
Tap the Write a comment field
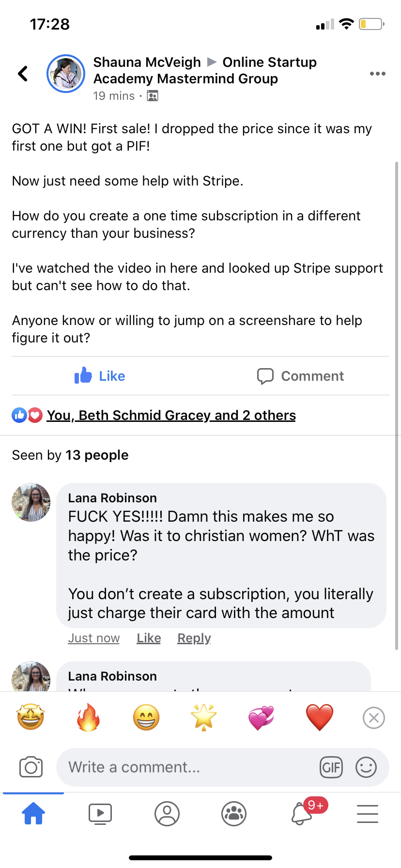189,767
